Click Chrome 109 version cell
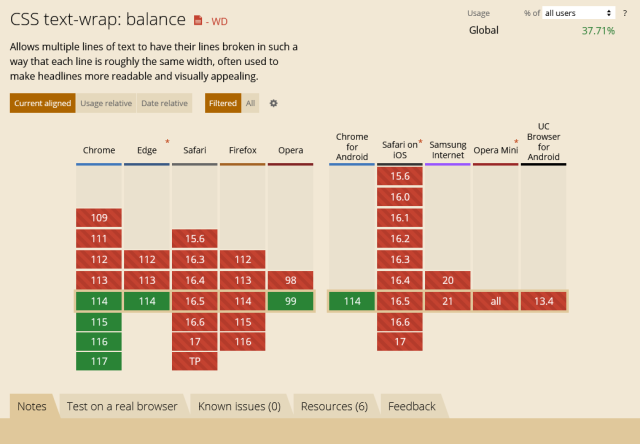640x444 pixels. click(99, 218)
